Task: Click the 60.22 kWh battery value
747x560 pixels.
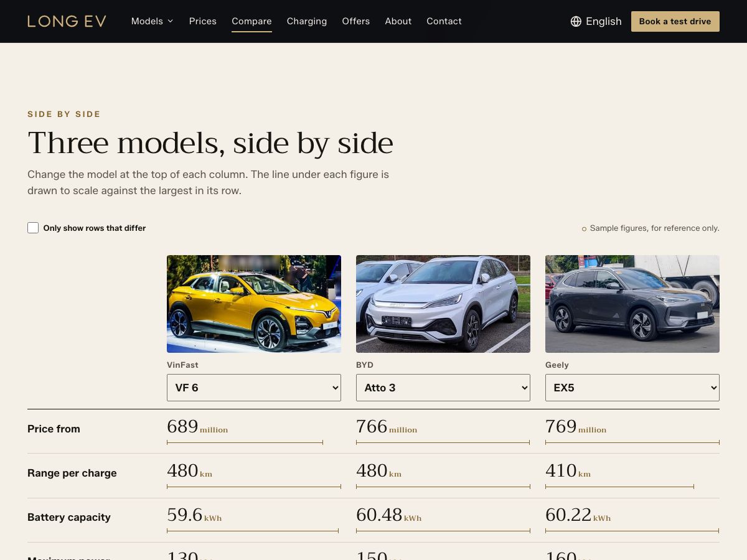Action: click(x=578, y=515)
